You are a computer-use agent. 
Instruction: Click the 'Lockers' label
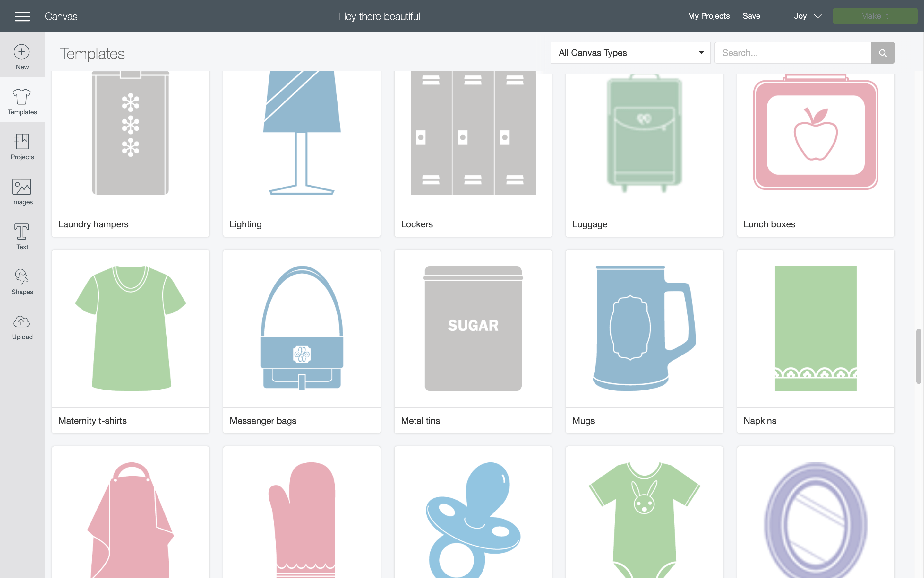coord(417,224)
